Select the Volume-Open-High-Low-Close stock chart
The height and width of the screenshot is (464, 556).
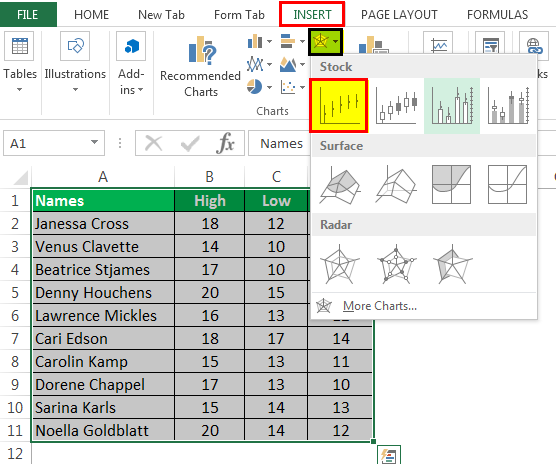508,106
